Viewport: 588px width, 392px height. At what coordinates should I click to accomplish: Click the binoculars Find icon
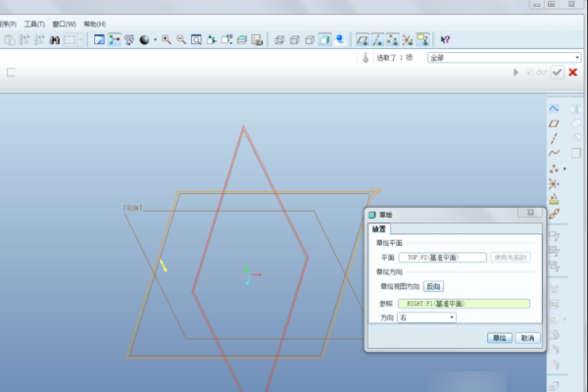[x=55, y=40]
